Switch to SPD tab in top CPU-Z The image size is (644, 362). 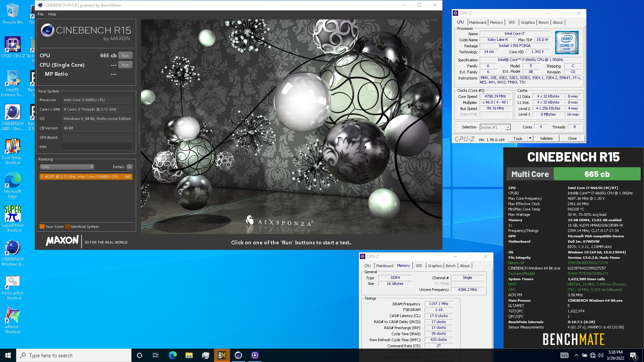pyautogui.click(x=512, y=22)
